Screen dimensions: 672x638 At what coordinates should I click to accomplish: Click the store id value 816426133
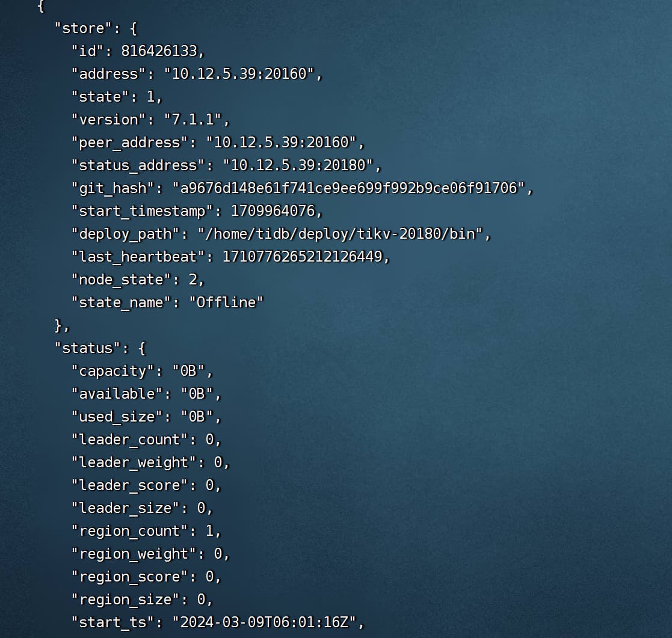tap(159, 51)
